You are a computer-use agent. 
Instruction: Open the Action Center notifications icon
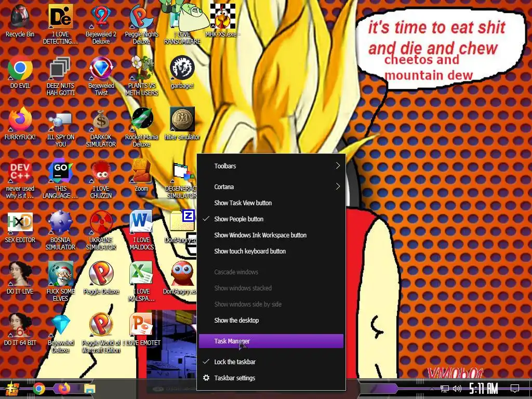[x=515, y=389]
